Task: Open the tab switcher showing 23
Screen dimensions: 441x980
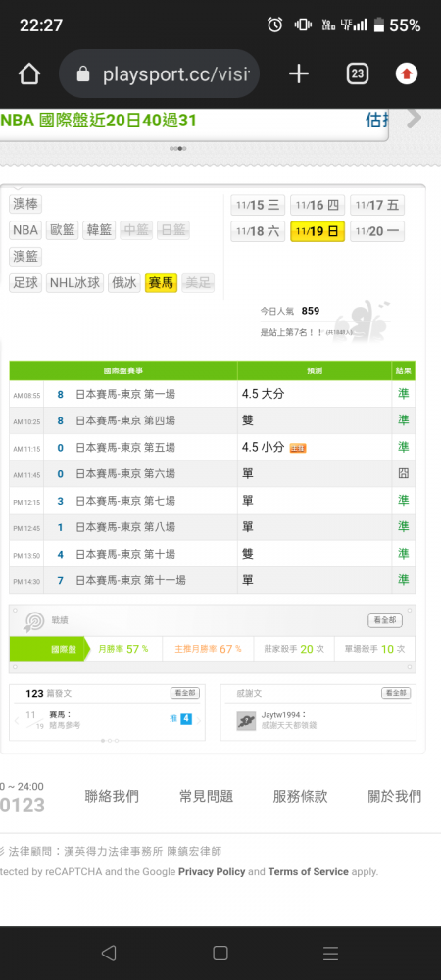Action: [358, 74]
